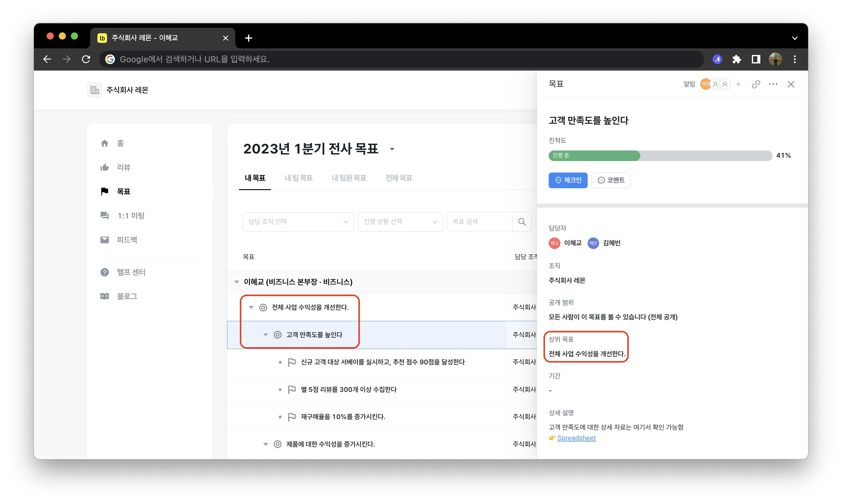Click the 김혜빈 assignee avatar

coord(593,243)
